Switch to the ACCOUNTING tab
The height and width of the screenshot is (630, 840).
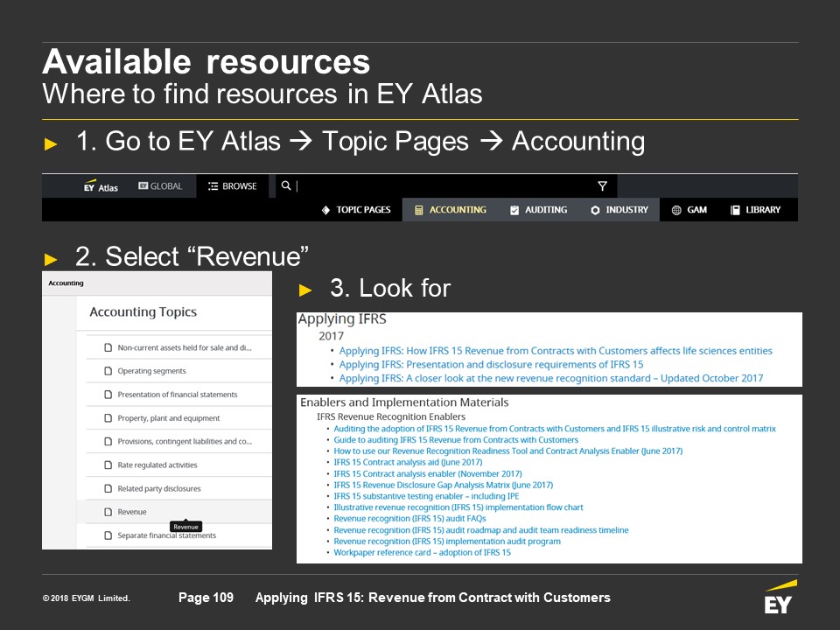(x=450, y=210)
